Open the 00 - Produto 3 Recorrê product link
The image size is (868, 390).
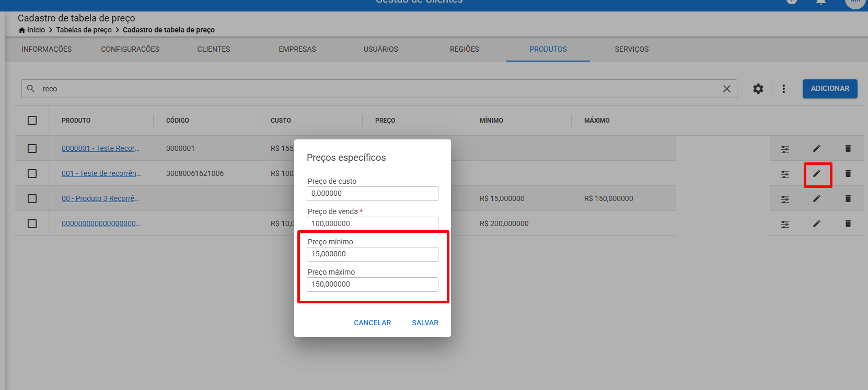(x=100, y=199)
